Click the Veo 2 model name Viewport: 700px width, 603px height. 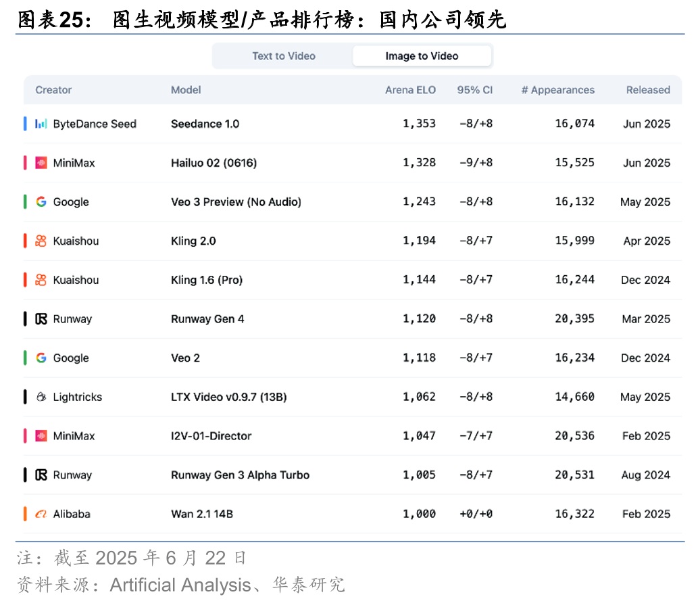pos(185,358)
